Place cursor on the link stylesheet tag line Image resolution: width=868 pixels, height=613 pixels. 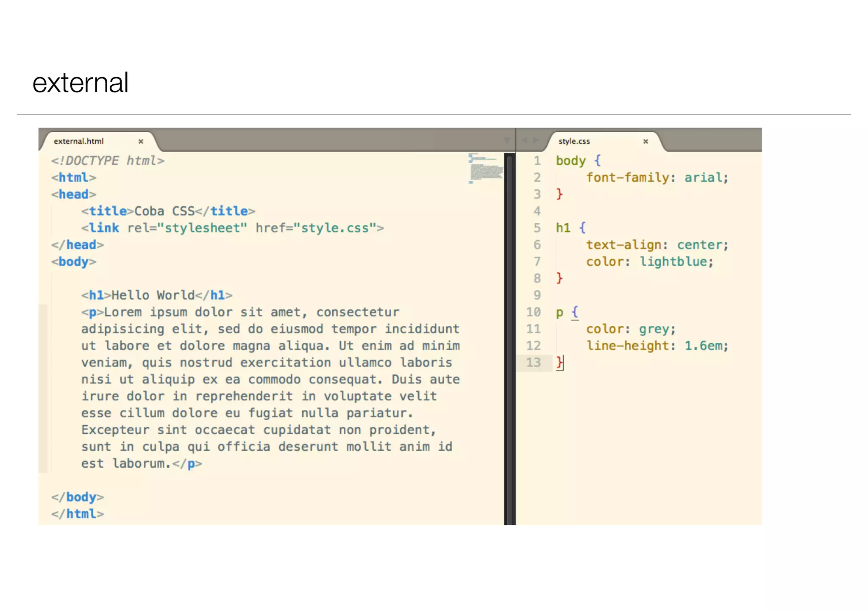[x=232, y=228]
